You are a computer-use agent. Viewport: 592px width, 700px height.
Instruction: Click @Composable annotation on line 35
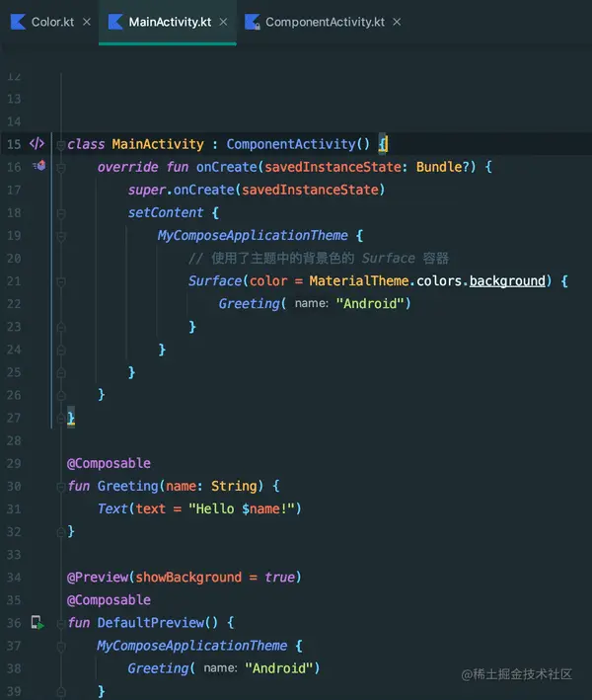click(109, 600)
